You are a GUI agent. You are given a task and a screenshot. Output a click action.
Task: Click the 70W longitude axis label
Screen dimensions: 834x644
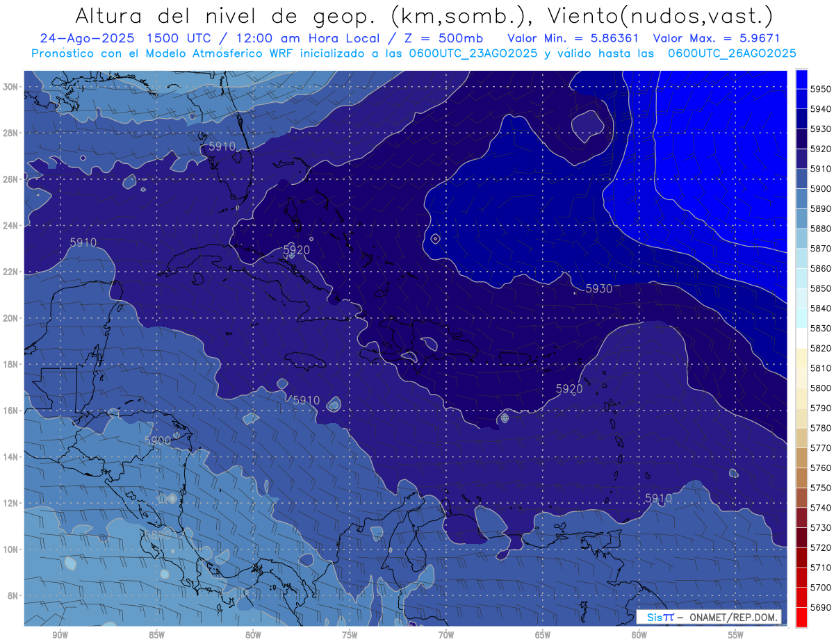click(446, 635)
